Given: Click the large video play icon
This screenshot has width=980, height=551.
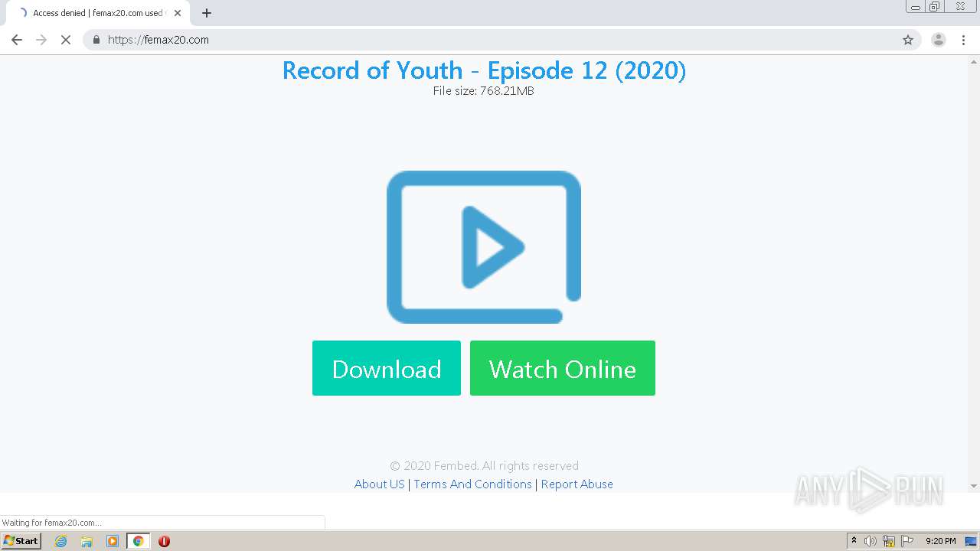Looking at the screenshot, I should (484, 247).
